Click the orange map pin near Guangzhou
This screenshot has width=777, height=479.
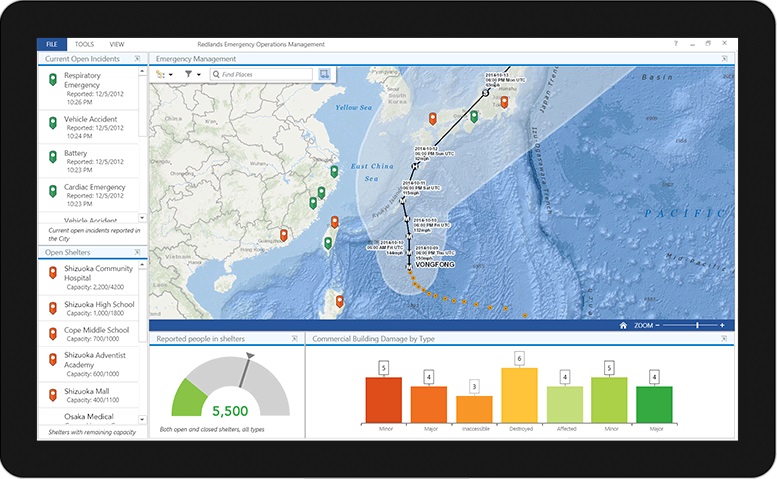(283, 235)
